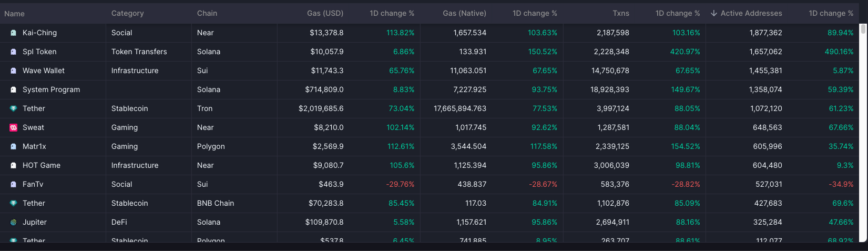Select the Tether name in the Tron row
Viewport: 868px width, 251px height.
point(34,108)
